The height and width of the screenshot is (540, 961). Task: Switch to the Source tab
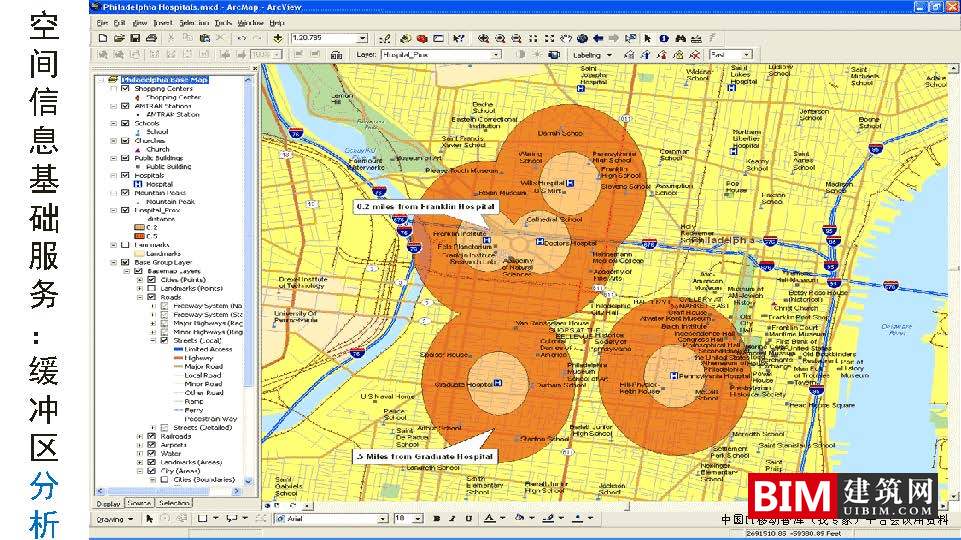coord(139,503)
